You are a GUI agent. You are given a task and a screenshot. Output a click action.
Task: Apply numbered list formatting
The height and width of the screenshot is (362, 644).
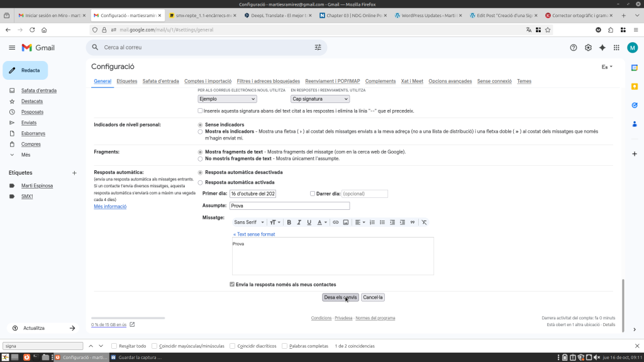(372, 222)
